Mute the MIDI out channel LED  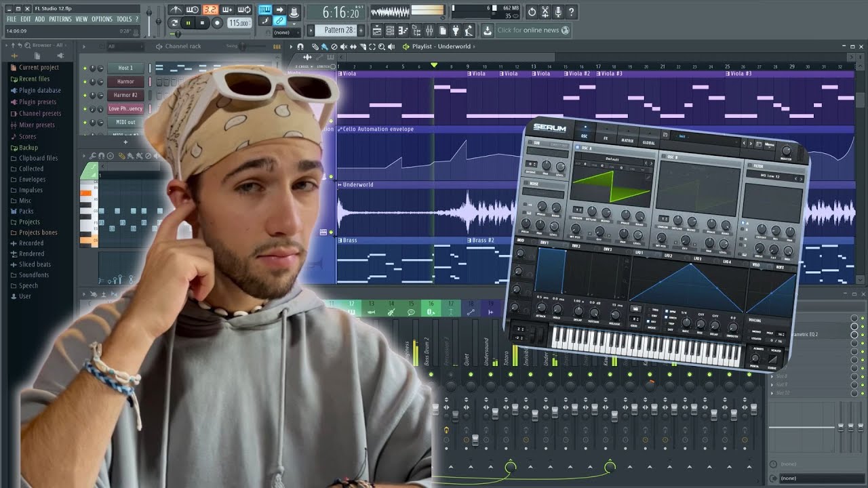85,122
